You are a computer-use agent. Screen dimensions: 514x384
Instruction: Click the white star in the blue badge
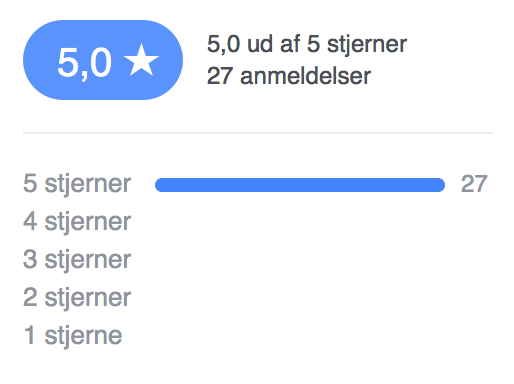click(141, 60)
